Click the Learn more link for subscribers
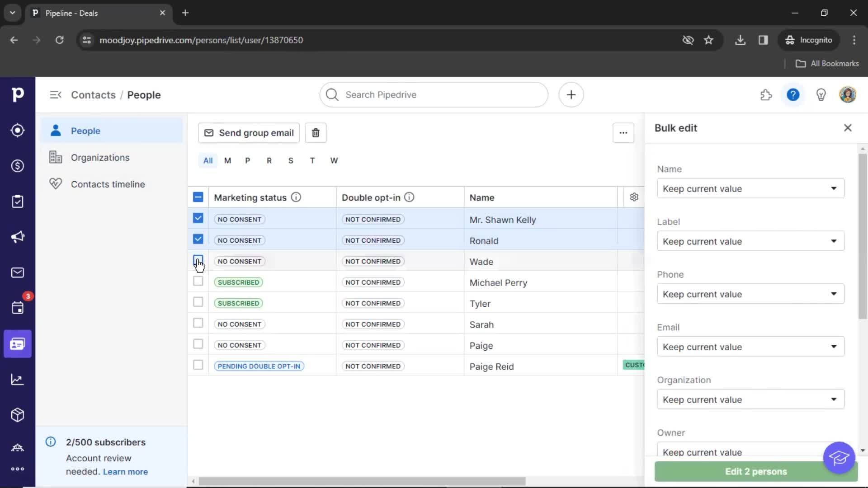 tap(125, 471)
